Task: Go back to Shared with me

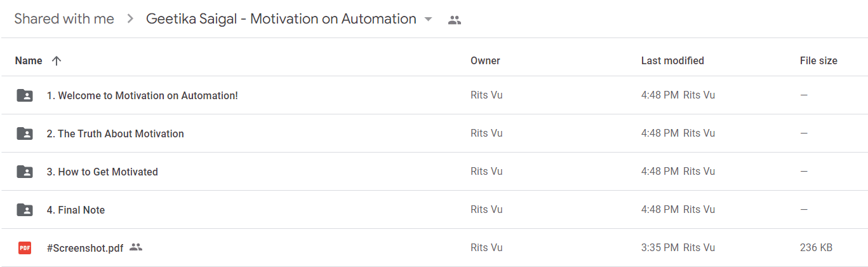Action: click(64, 19)
